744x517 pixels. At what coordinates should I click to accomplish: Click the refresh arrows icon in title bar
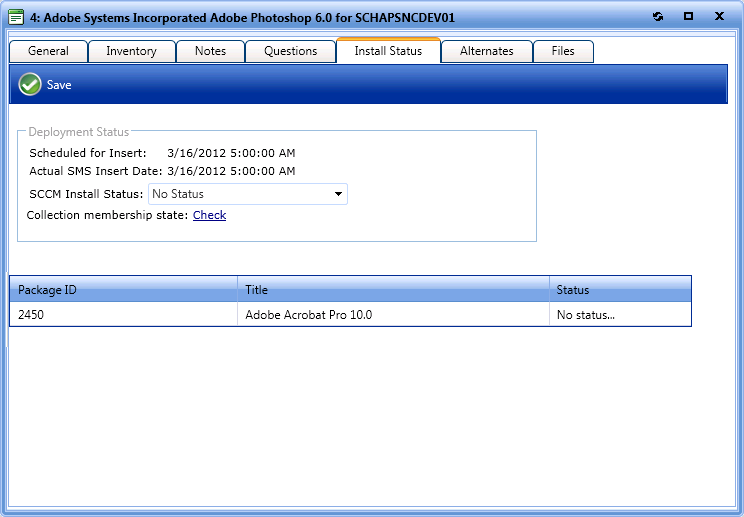pos(658,17)
